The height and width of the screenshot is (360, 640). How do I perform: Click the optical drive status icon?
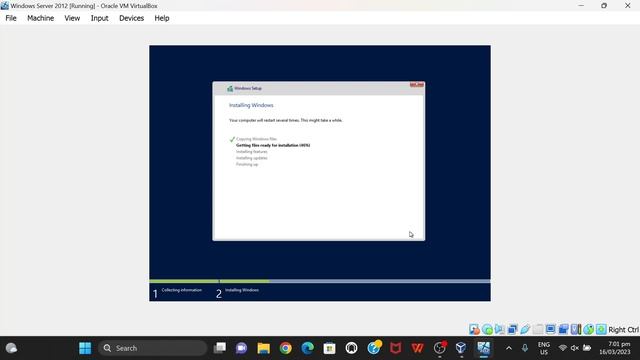click(487, 329)
